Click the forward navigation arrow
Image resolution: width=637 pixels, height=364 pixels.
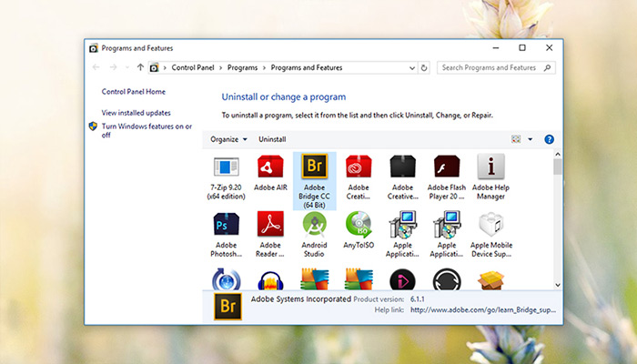pyautogui.click(x=114, y=67)
